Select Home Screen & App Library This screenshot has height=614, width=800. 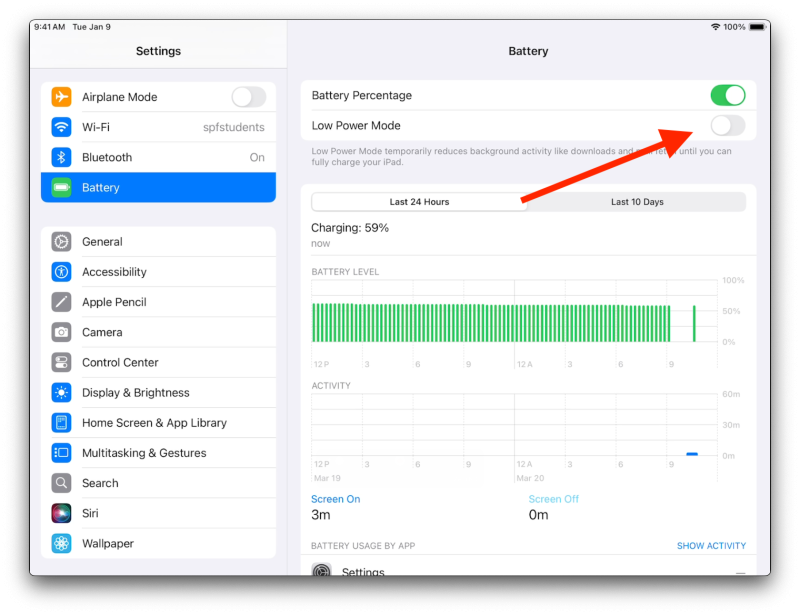click(61, 422)
